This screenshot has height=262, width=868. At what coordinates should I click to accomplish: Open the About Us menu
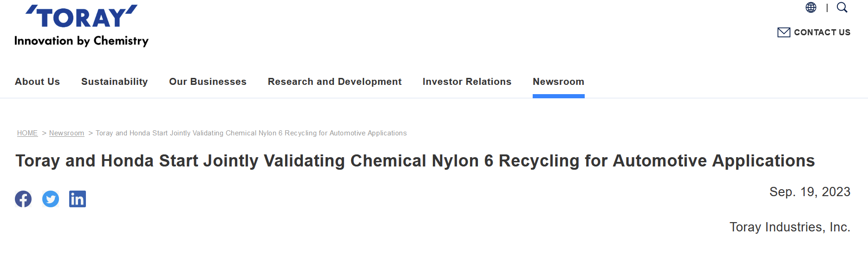click(38, 82)
